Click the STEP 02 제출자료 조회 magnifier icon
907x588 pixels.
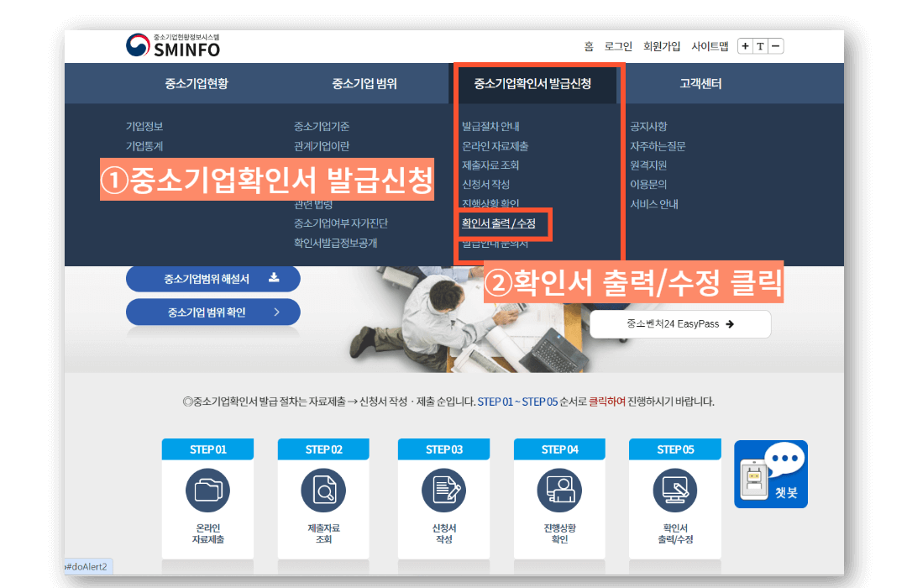tap(323, 490)
